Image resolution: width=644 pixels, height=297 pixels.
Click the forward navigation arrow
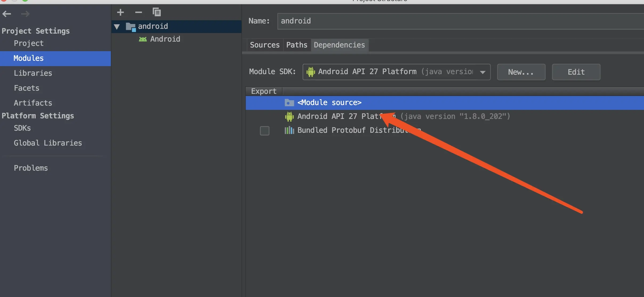pos(25,14)
